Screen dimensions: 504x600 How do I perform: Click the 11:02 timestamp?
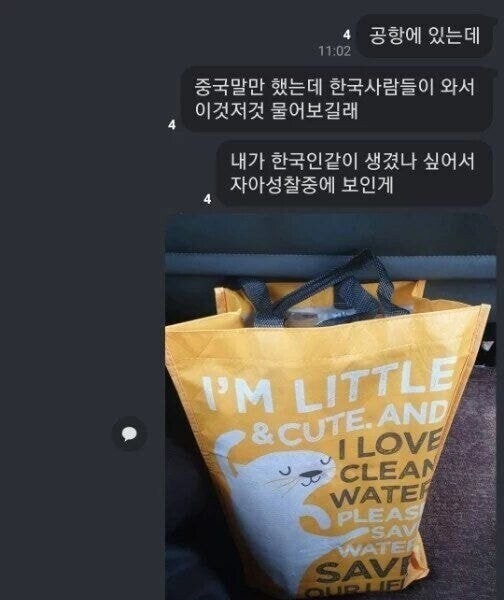click(334, 51)
